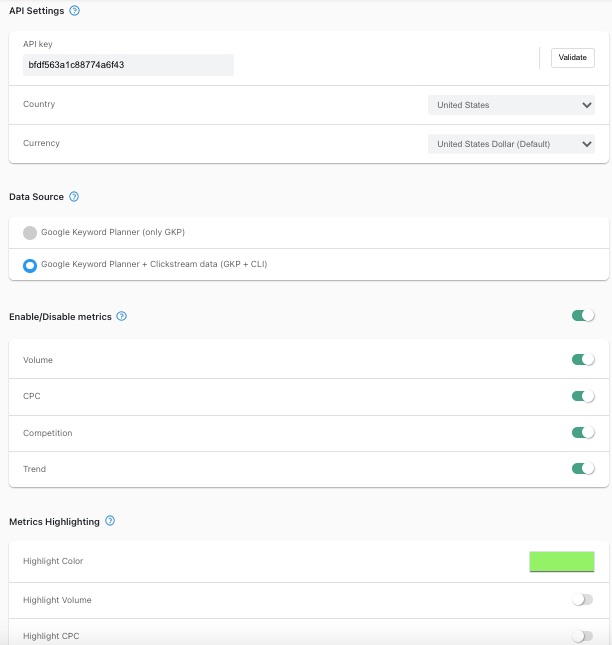Expand the Currency dropdown
Screen dimensions: 612x645
click(510, 144)
